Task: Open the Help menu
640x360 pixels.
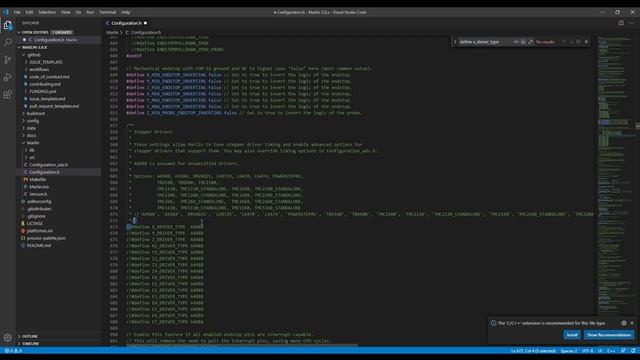Action: [126, 12]
